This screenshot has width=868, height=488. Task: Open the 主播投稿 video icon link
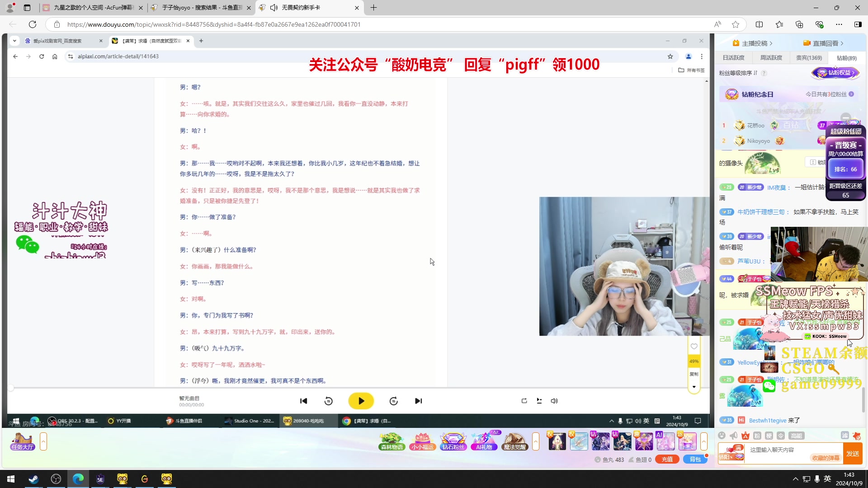[x=752, y=43]
